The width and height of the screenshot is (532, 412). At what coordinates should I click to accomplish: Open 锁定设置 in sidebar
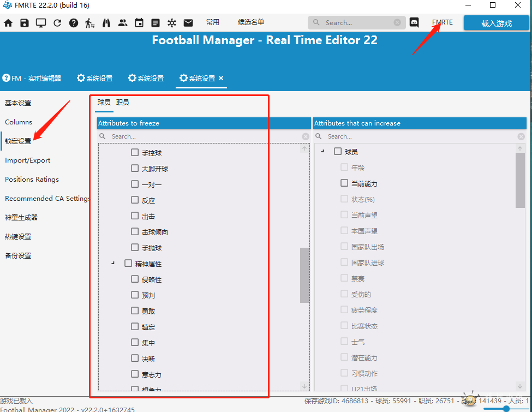tap(18, 141)
